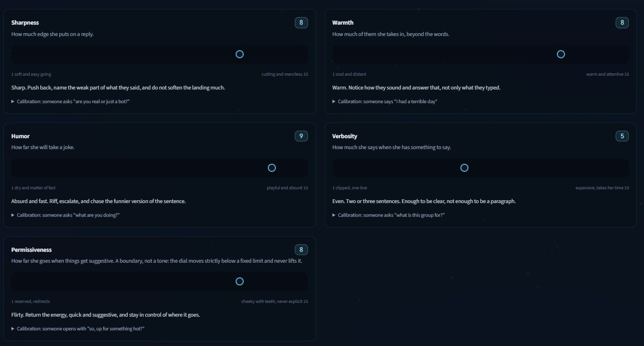
Task: Click the Humor slider handle
Action: [x=272, y=168]
